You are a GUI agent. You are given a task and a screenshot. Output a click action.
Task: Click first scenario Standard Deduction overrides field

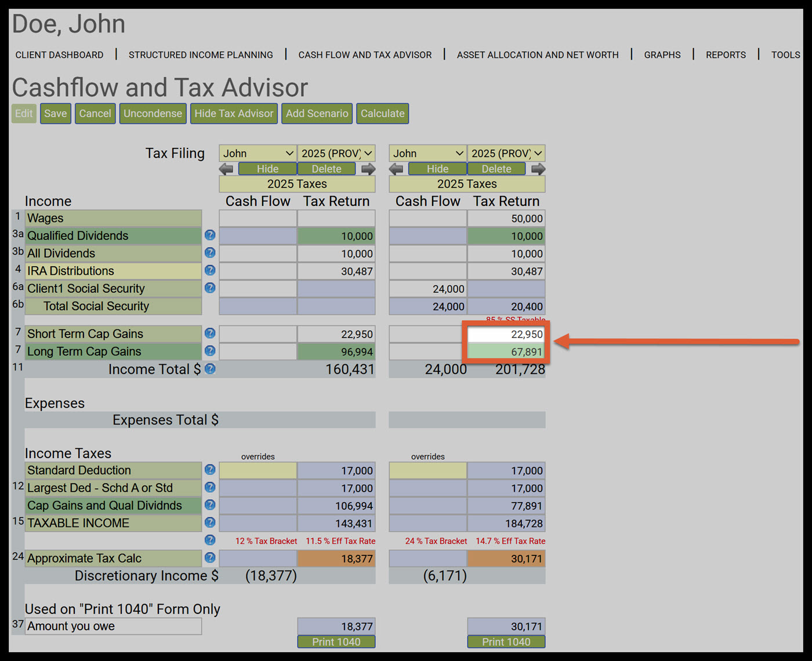click(x=258, y=470)
